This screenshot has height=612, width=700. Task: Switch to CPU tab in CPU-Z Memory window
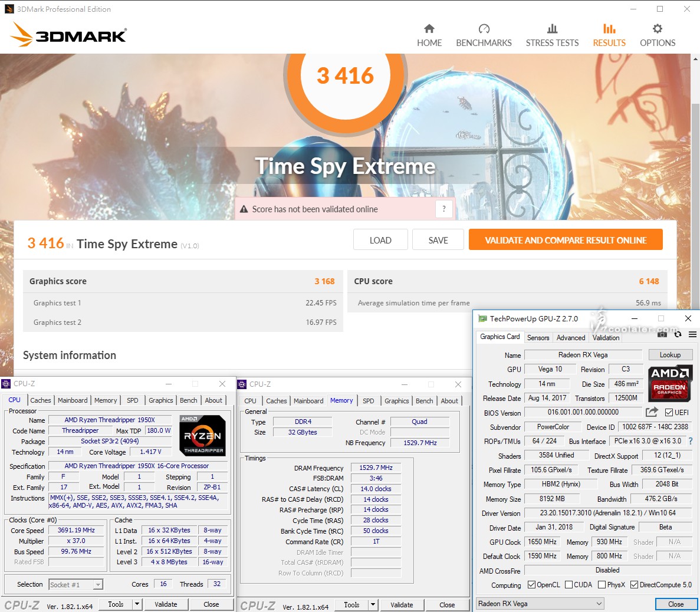[x=251, y=401]
